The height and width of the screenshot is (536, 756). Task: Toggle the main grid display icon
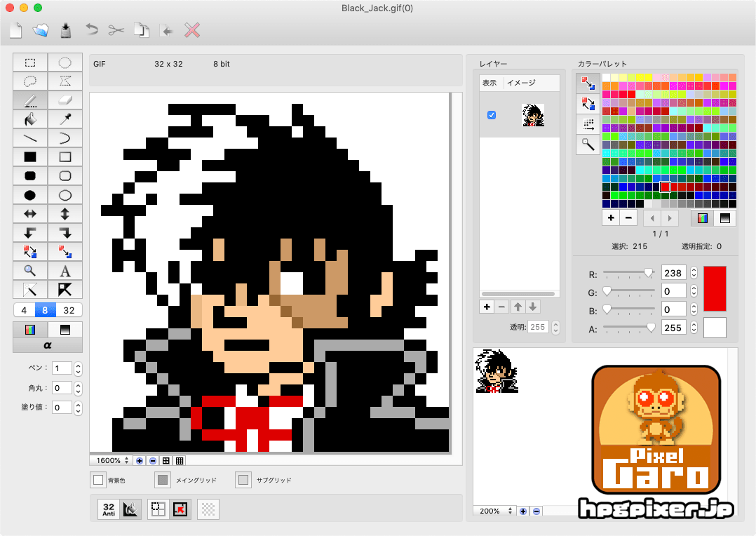tap(166, 461)
